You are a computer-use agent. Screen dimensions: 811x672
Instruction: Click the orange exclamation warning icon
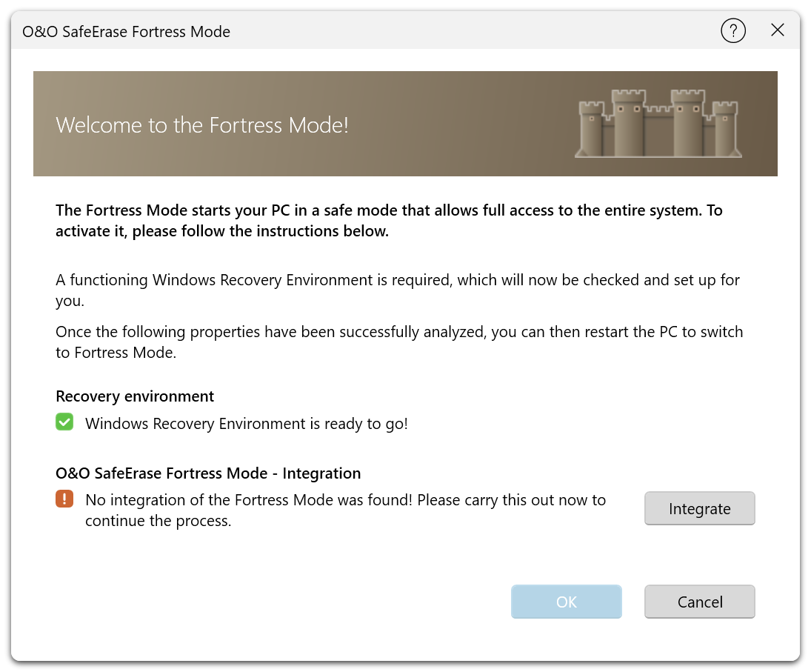(64, 499)
